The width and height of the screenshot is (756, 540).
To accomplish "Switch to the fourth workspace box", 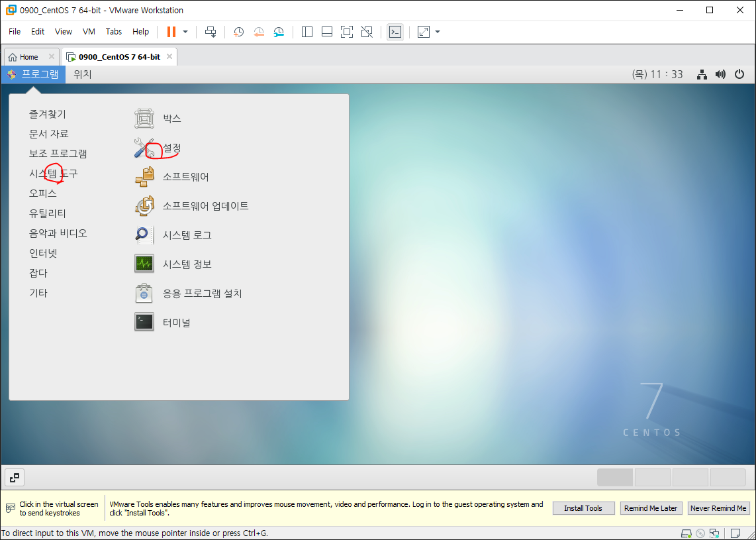I will point(728,477).
